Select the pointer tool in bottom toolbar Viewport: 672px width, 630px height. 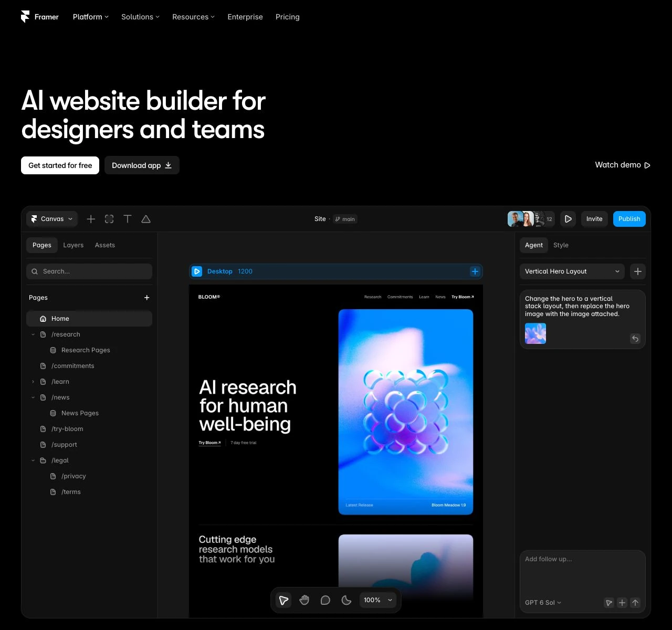[283, 600]
